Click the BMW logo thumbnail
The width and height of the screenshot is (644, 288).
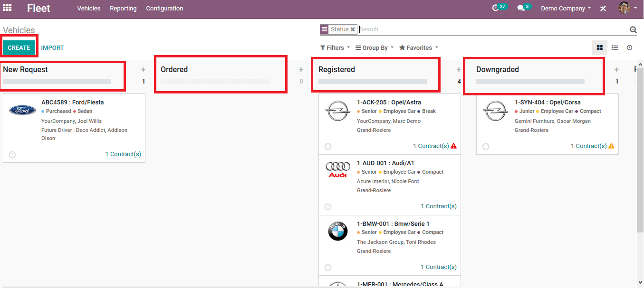(x=338, y=232)
